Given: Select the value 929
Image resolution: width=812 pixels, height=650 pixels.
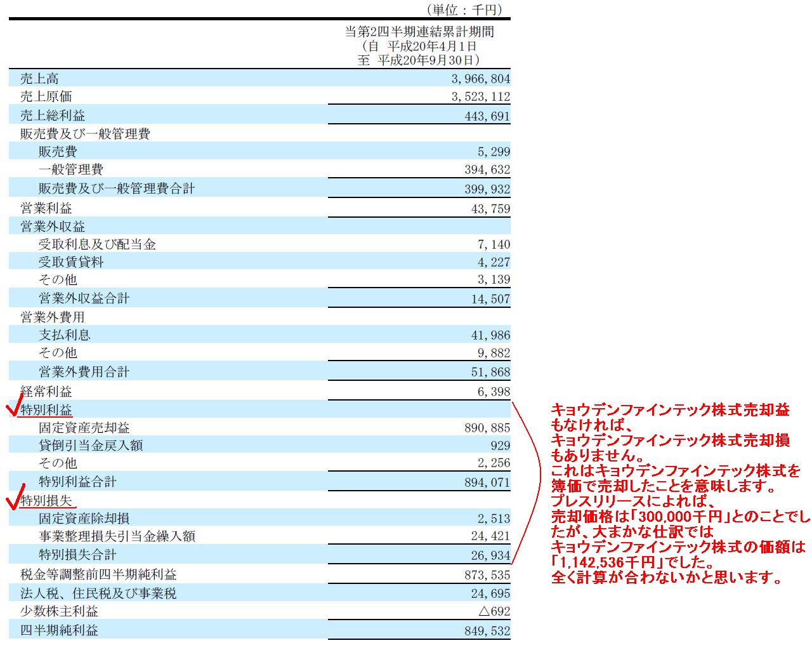Looking at the screenshot, I should point(501,446).
